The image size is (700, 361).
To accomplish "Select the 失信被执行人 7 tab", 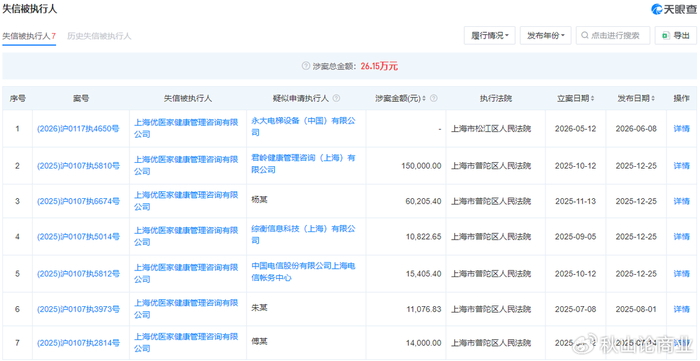I will pos(29,37).
